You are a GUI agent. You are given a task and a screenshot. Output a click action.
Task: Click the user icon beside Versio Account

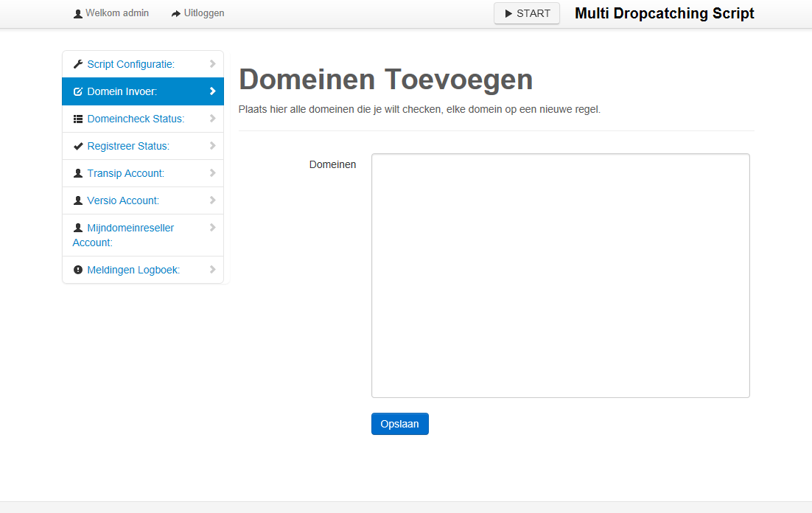coord(78,200)
